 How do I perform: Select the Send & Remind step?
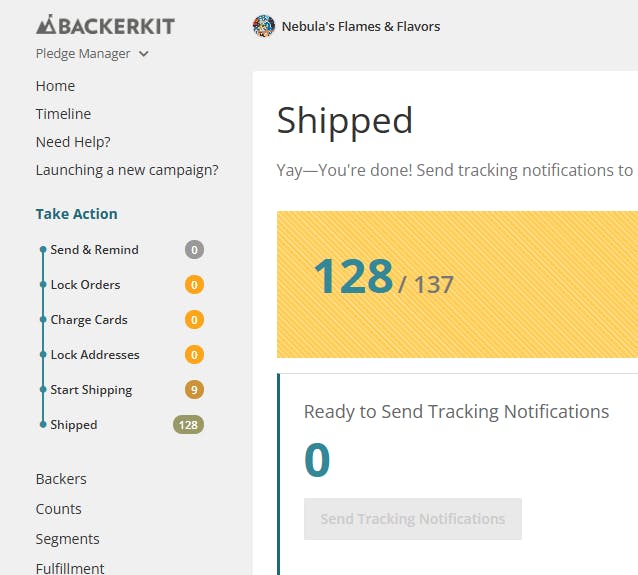(94, 250)
